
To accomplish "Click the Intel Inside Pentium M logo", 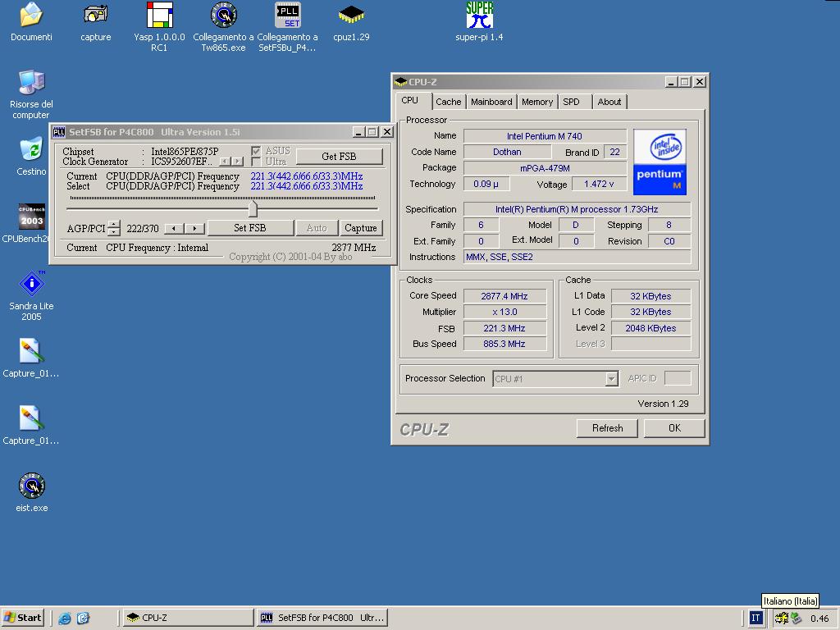I will pos(660,162).
